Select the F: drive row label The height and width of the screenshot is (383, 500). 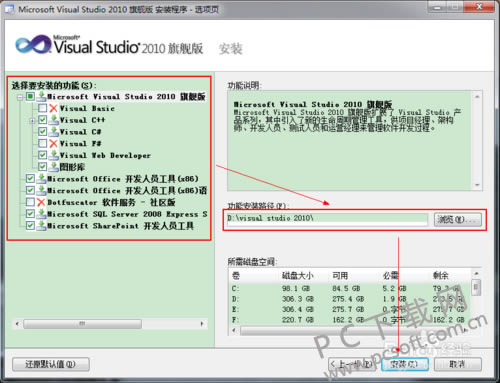coord(236,320)
